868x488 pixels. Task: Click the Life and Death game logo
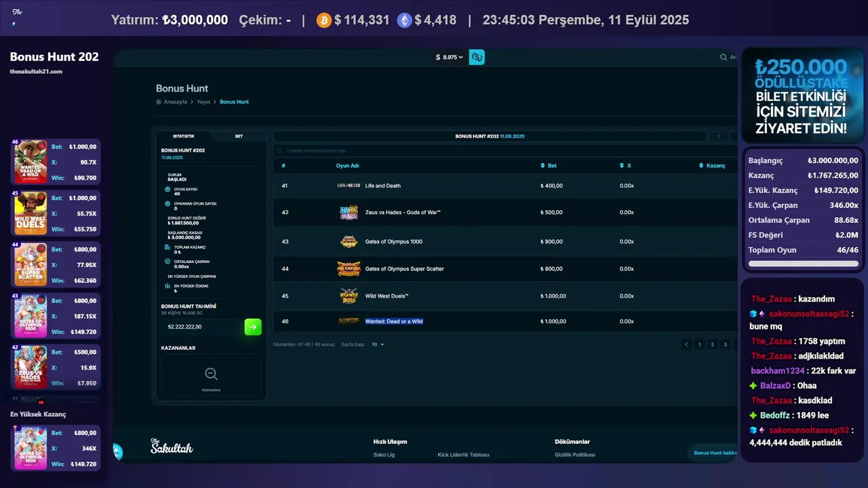point(349,186)
